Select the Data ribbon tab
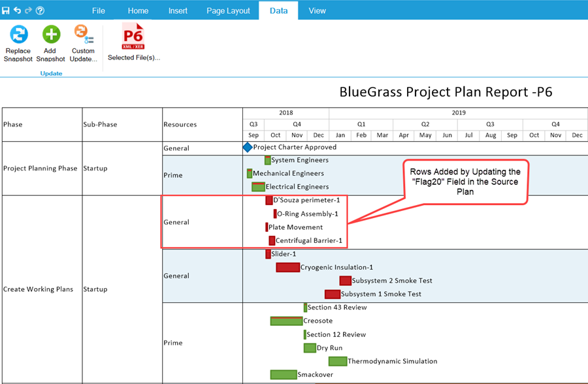 (278, 10)
